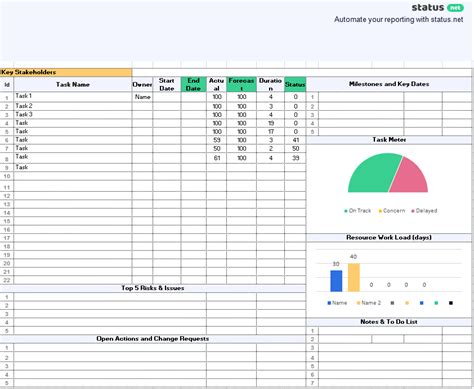Select the Task 1 name cell
Image resolution: width=474 pixels, height=389 pixels.
point(73,97)
